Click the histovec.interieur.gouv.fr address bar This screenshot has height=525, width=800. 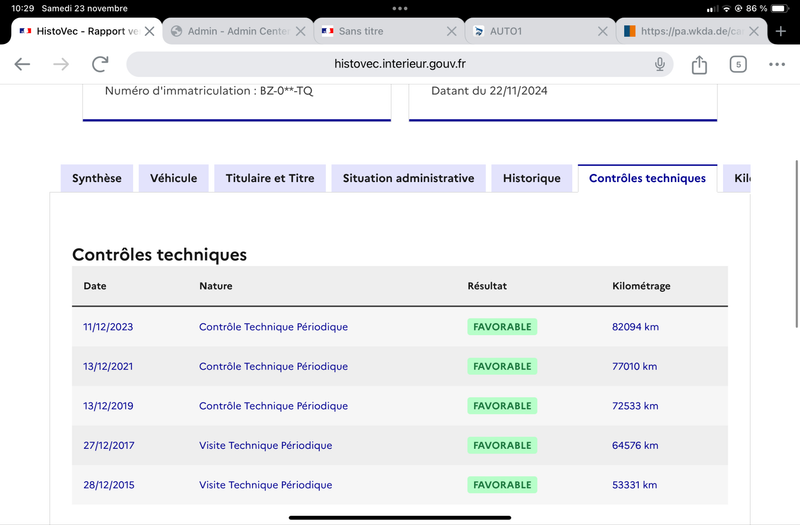coord(399,64)
